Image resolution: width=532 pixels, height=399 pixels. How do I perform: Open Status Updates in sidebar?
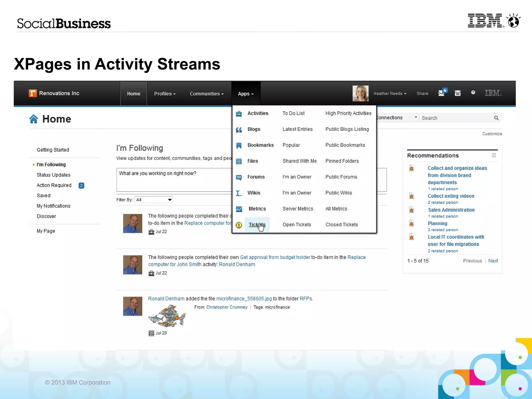54,175
